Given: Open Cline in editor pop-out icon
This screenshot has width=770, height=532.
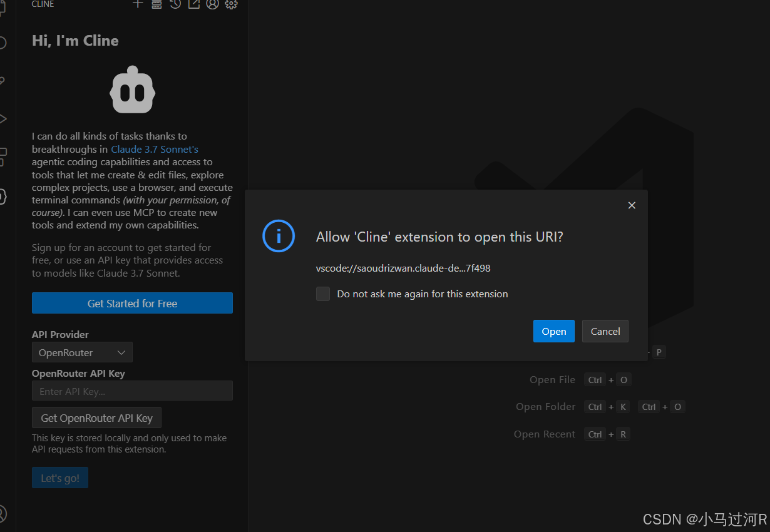Looking at the screenshot, I should click(x=194, y=4).
